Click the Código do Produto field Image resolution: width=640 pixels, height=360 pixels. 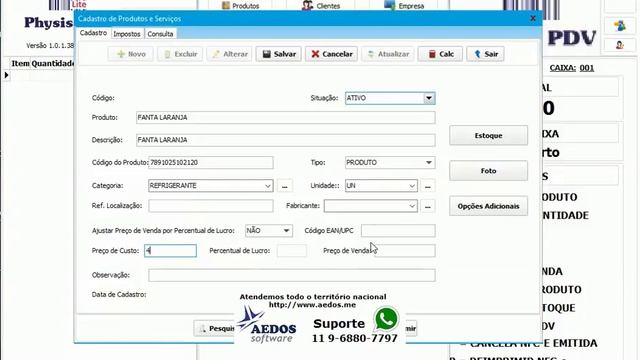pos(211,162)
